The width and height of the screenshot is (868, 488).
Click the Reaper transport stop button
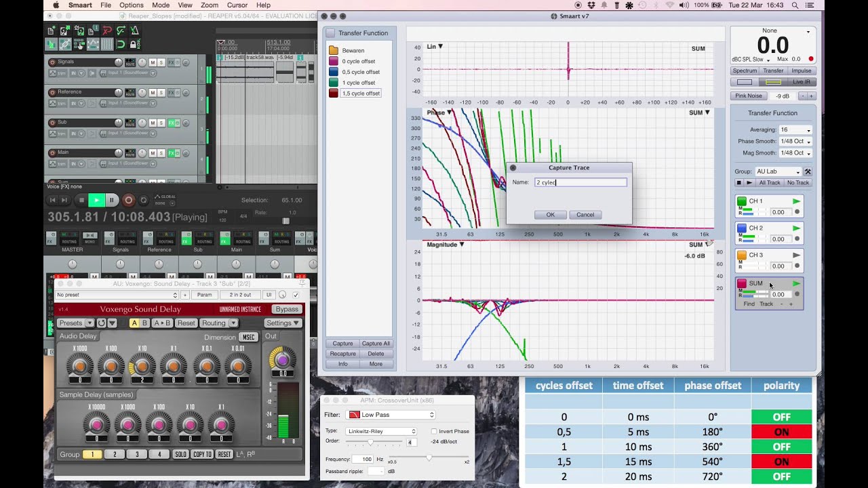(x=81, y=200)
